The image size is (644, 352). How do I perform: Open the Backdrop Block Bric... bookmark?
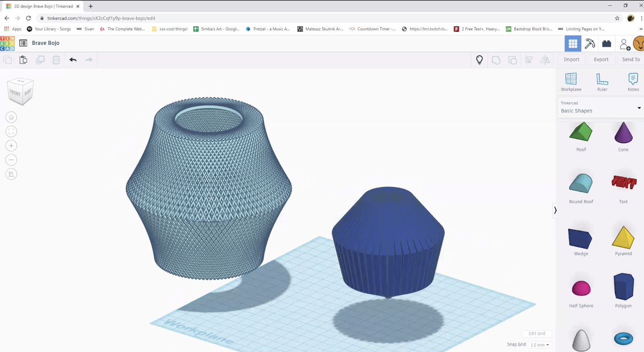pyautogui.click(x=529, y=29)
